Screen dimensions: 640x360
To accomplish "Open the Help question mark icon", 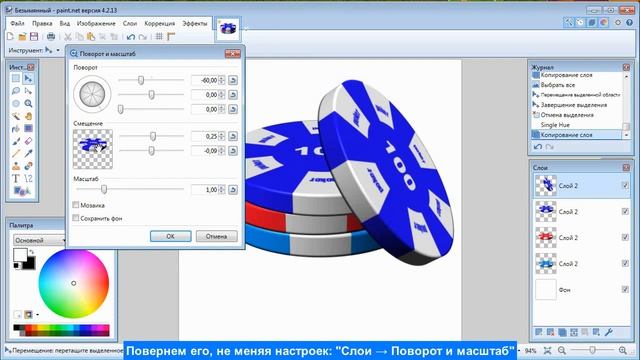I will pyautogui.click(x=629, y=23).
